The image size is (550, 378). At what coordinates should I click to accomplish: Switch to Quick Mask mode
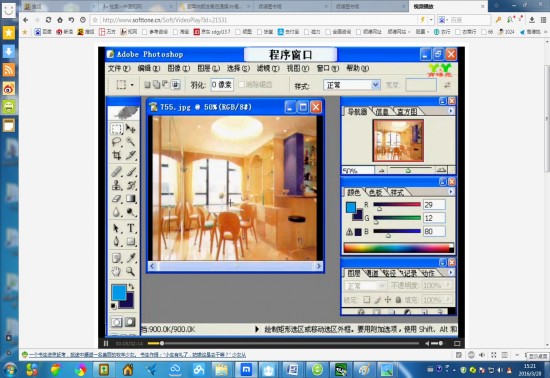(x=130, y=322)
